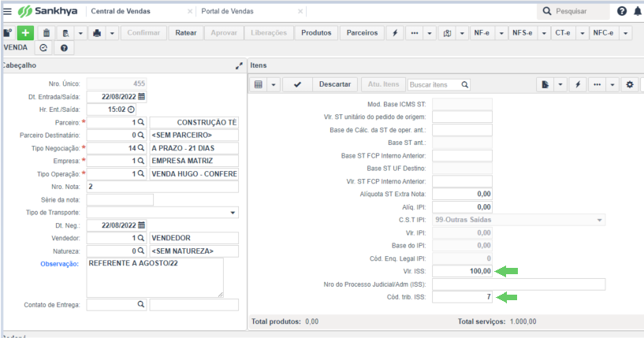Image resolution: width=644 pixels, height=338 pixels.
Task: Expand the CT-e dropdown arrow
Action: coord(583,33)
